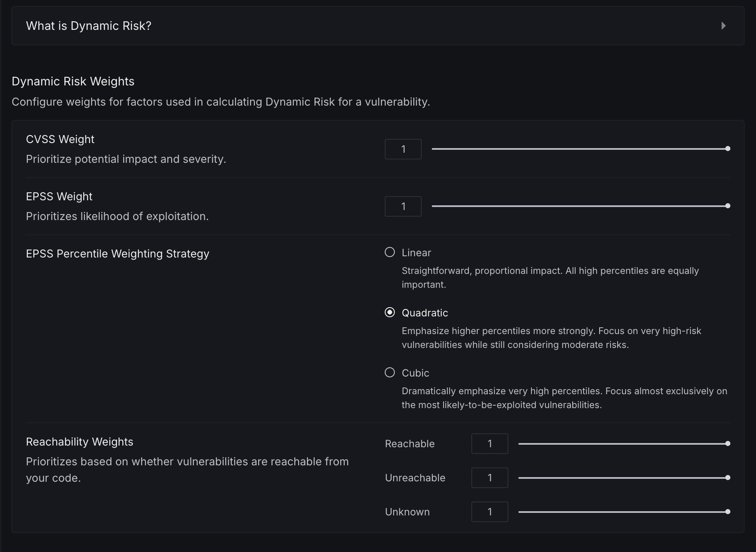The width and height of the screenshot is (756, 552).
Task: Click the Unknown weight value field
Action: [489, 512]
